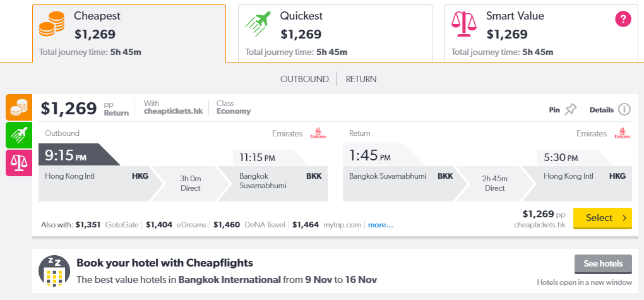This screenshot has width=644, height=300.
Task: Click the pink question mark help icon
Action: [x=623, y=20]
